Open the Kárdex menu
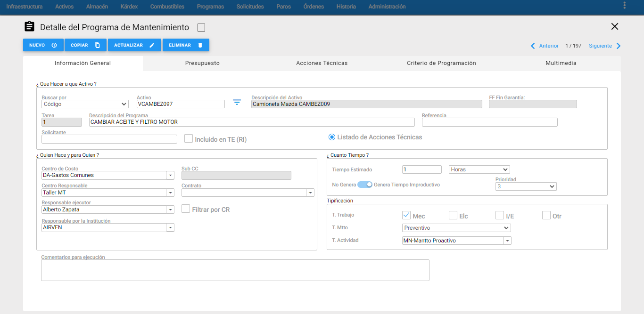This screenshot has height=314, width=644. 129,7
